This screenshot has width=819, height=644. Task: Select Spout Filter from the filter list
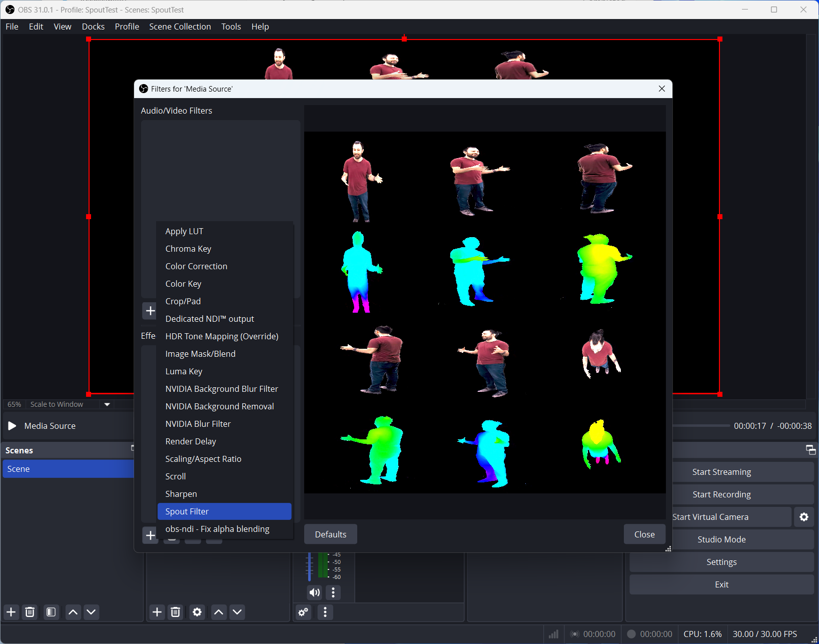point(224,511)
